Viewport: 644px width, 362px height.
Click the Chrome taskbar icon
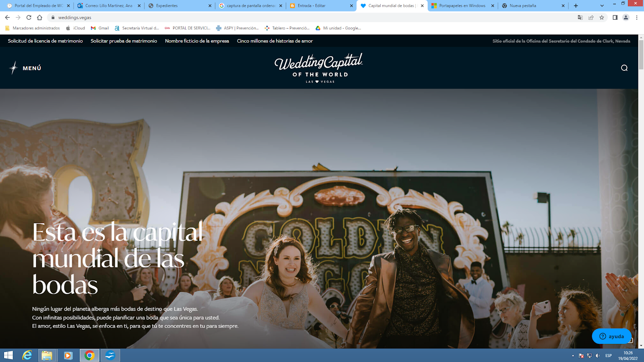[89, 355]
